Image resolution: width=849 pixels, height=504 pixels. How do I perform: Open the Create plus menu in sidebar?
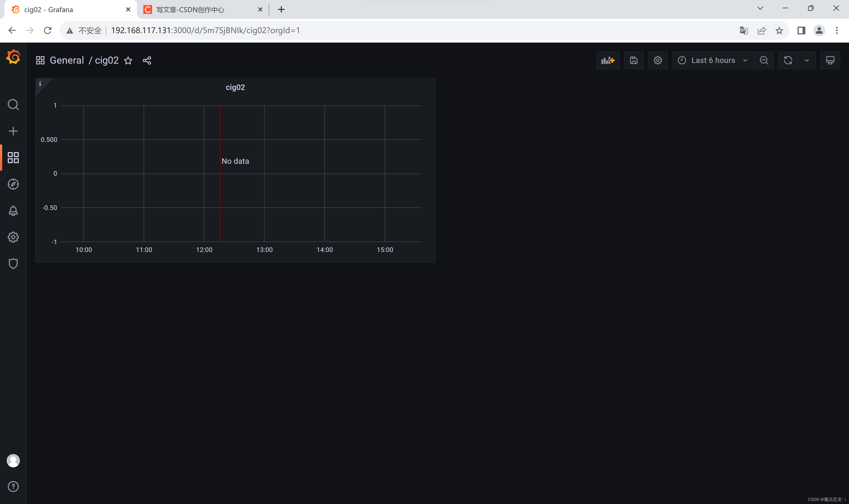click(x=13, y=131)
